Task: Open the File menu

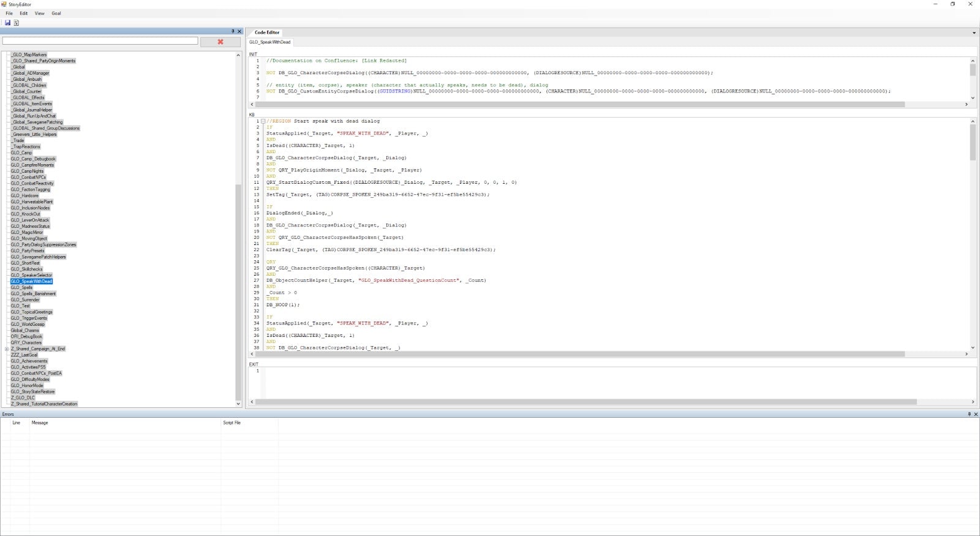Action: [x=9, y=13]
